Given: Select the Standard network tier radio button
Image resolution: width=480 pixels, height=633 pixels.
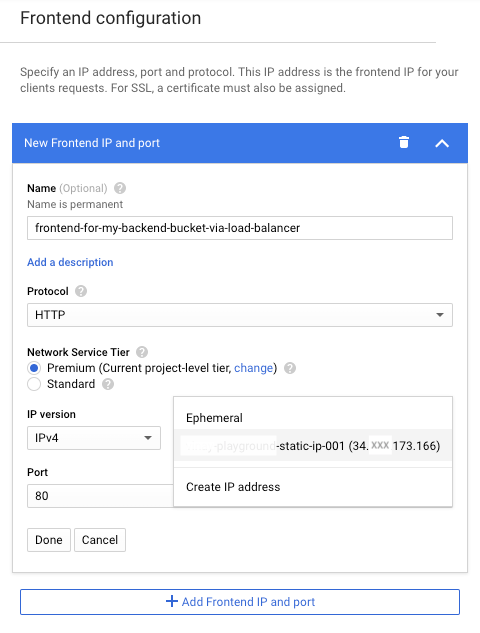Looking at the screenshot, I should coord(34,384).
